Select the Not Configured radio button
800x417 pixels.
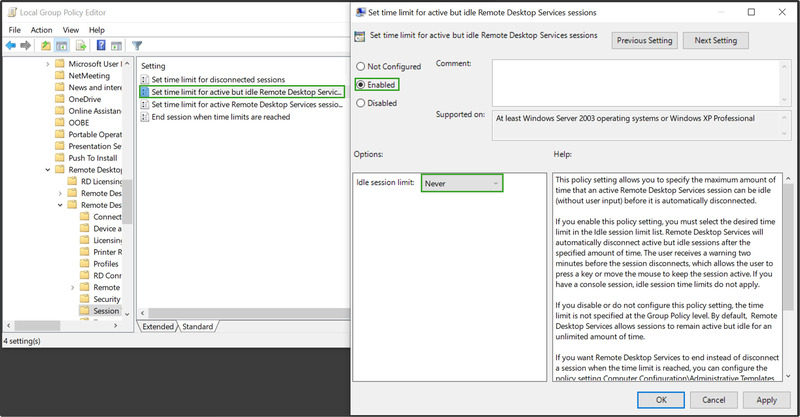pyautogui.click(x=361, y=66)
